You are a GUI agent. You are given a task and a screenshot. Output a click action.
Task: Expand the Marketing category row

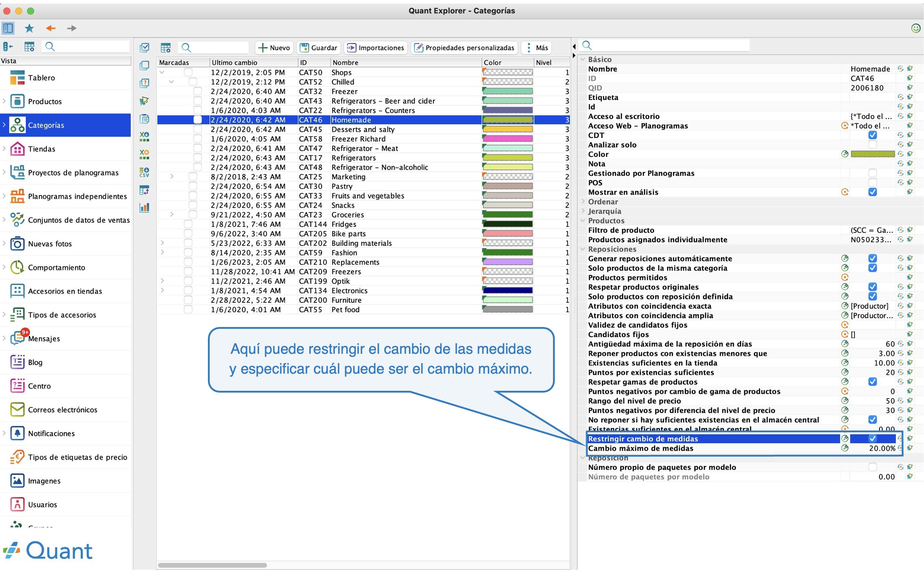[x=172, y=176]
